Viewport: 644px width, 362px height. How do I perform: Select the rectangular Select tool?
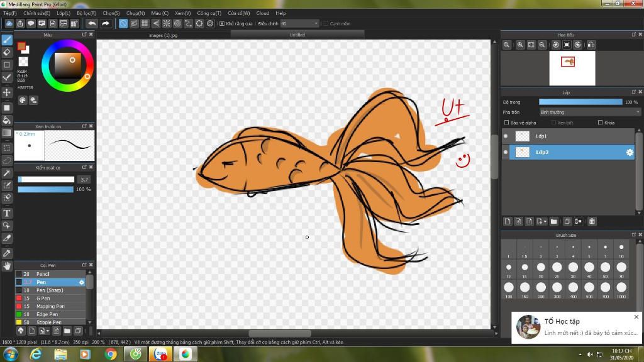[7, 148]
